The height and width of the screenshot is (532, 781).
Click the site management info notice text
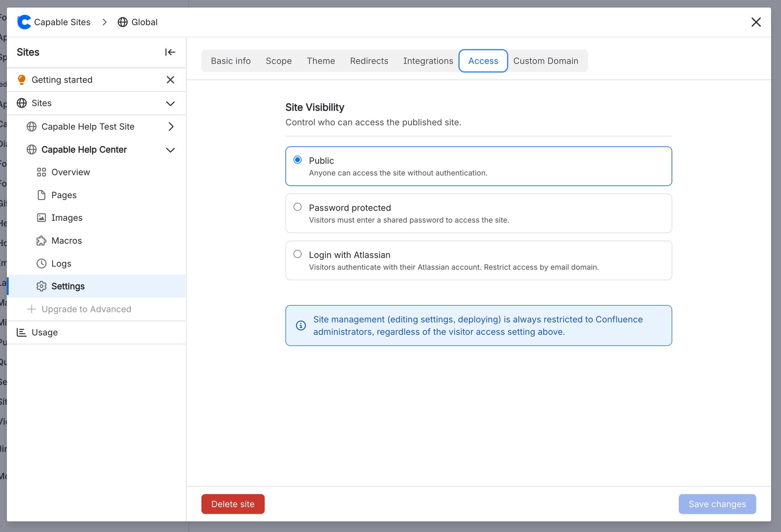(x=478, y=325)
